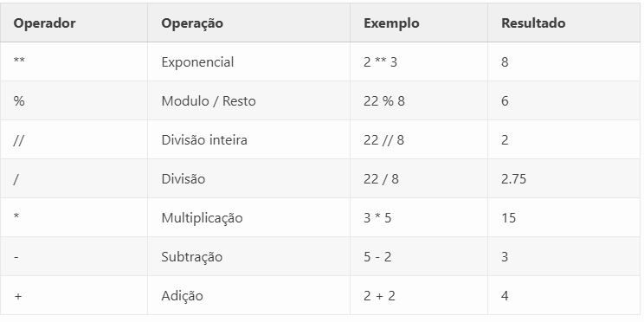This screenshot has height=322, width=644.
Task: Click the 3 * 5 example
Action: pyautogui.click(x=377, y=217)
